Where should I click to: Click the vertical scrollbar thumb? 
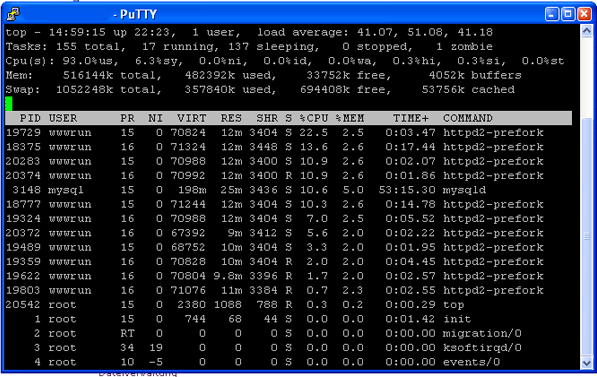coord(587,236)
